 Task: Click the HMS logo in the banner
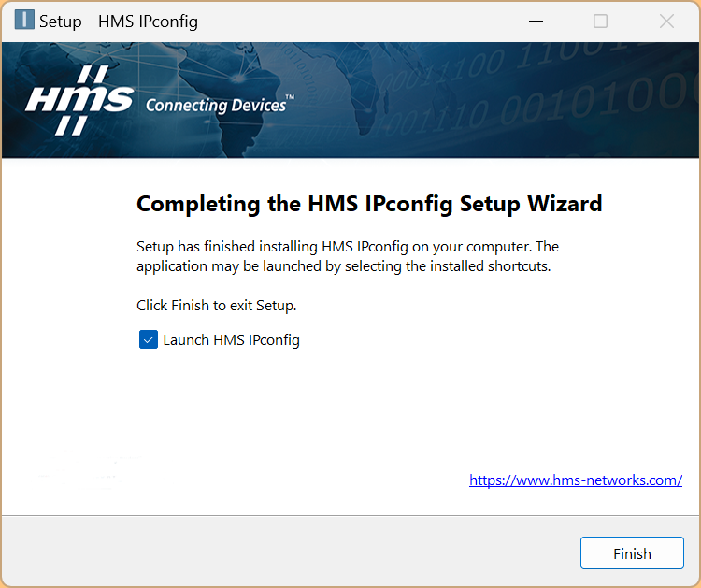pyautogui.click(x=79, y=100)
